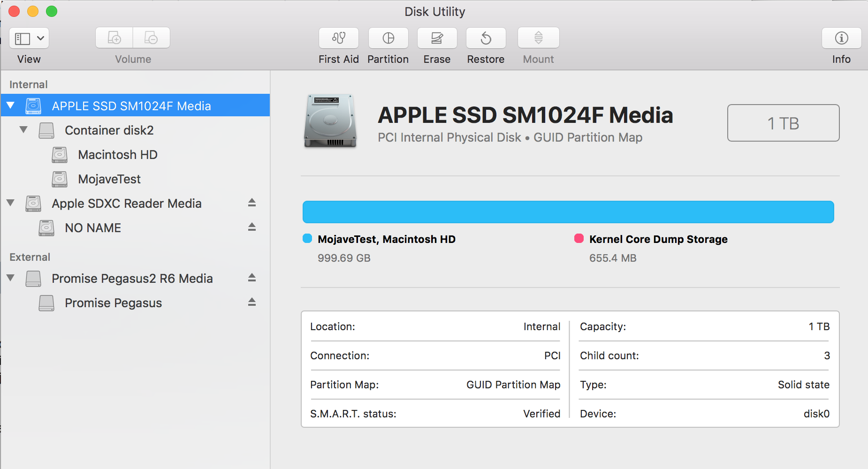Screen dimensions: 868x469
Task: Click the Remove Volume toolbar icon
Action: click(151, 38)
